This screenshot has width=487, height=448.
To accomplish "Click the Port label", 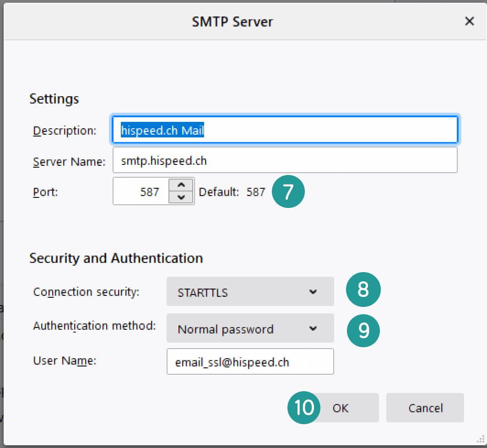I will tap(45, 192).
